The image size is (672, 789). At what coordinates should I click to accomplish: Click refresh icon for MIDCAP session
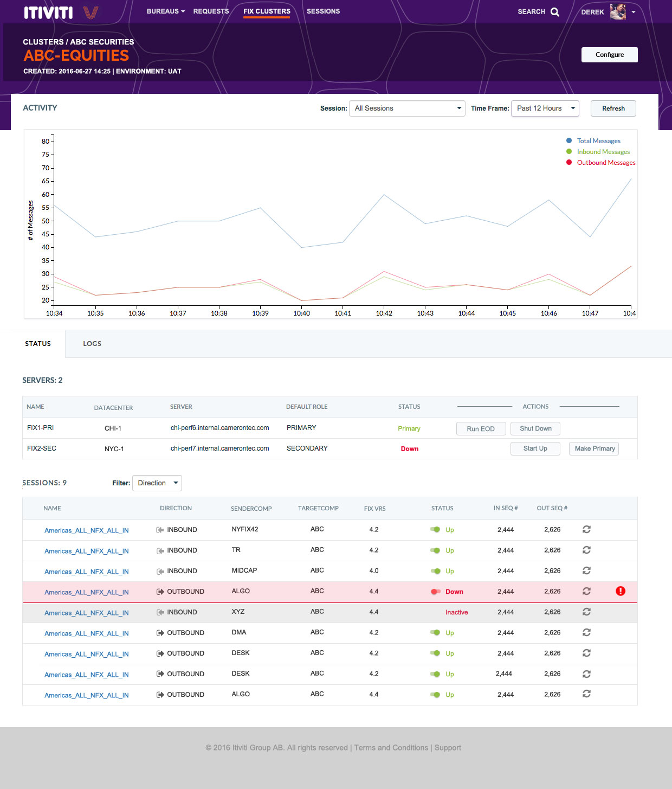point(586,570)
